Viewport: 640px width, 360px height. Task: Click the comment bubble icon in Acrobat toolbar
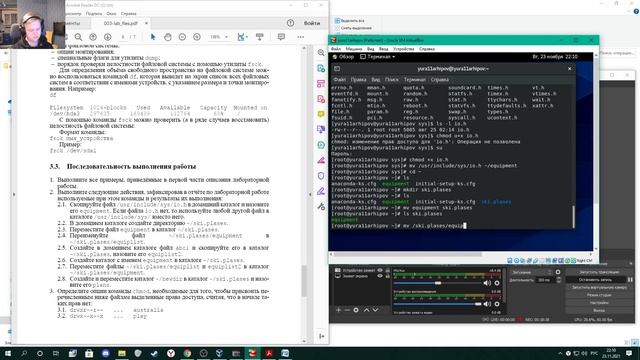[x=281, y=37]
